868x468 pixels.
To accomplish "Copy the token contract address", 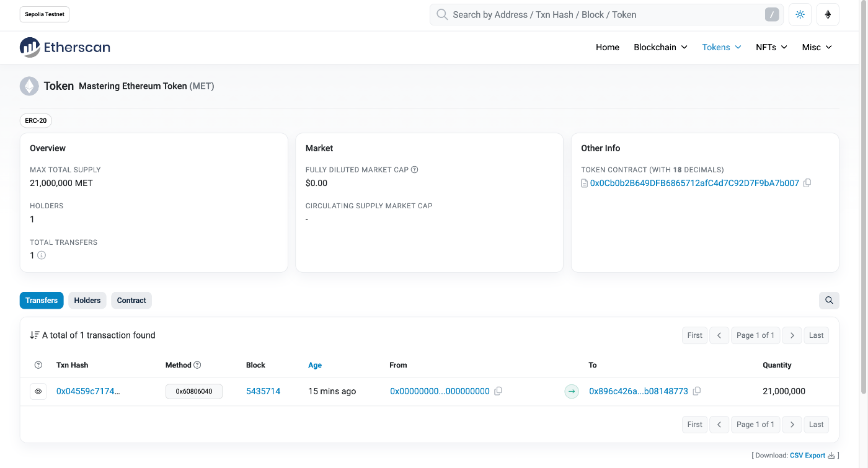I will click(x=807, y=183).
